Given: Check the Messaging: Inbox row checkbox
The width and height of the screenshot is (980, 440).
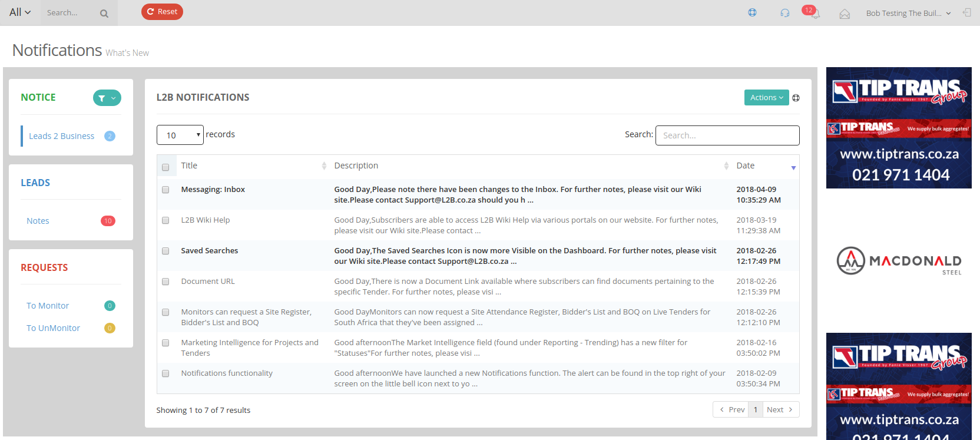Looking at the screenshot, I should point(165,190).
